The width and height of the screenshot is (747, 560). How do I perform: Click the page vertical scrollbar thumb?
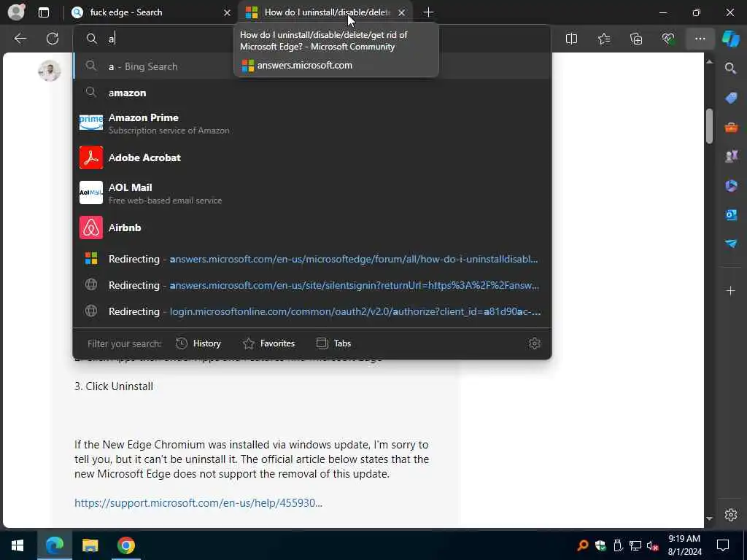click(709, 125)
